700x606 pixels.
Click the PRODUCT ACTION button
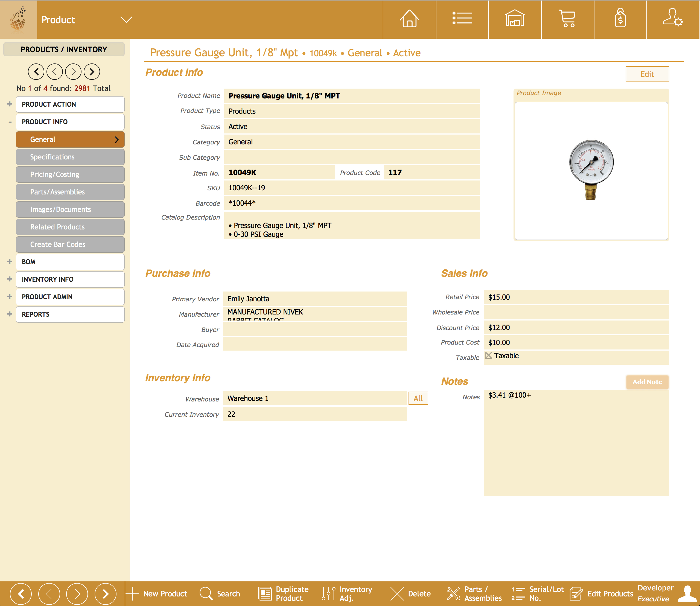point(70,104)
